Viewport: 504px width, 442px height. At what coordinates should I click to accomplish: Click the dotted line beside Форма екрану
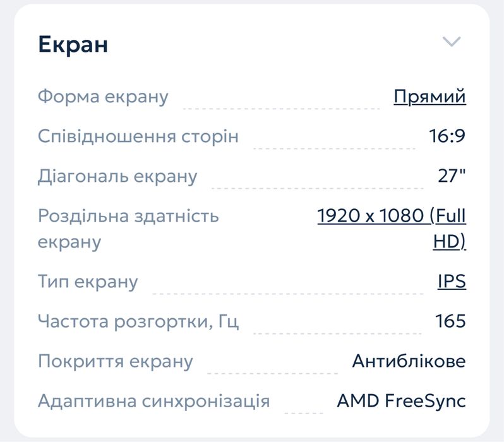[281, 108]
